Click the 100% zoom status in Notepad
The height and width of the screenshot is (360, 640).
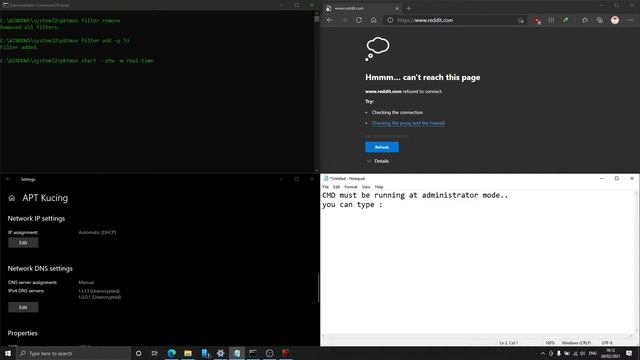[550, 343]
